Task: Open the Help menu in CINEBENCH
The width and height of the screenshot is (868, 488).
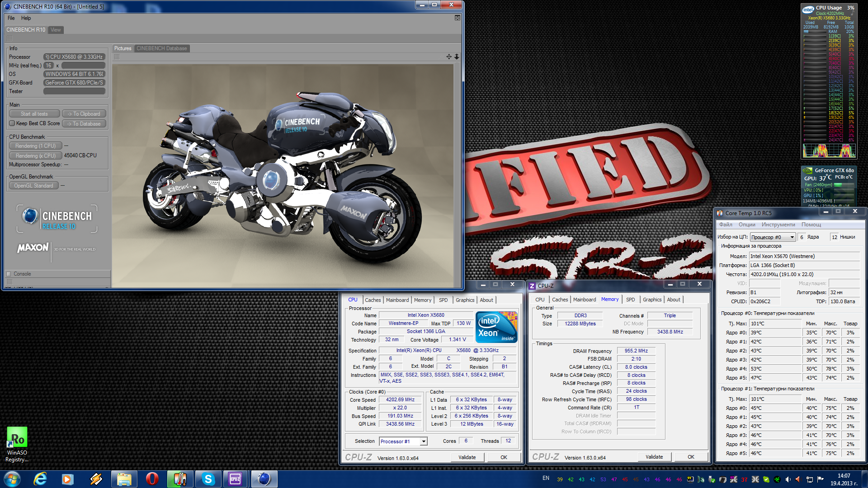Action: tap(26, 18)
